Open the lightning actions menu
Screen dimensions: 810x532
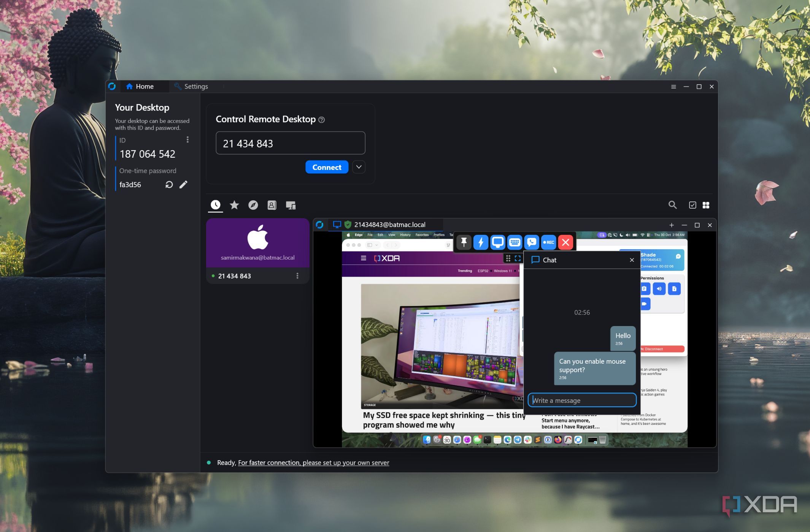(x=481, y=242)
